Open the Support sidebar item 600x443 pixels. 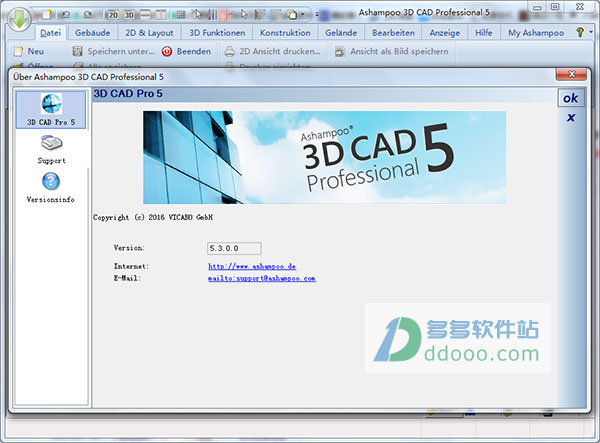(51, 149)
